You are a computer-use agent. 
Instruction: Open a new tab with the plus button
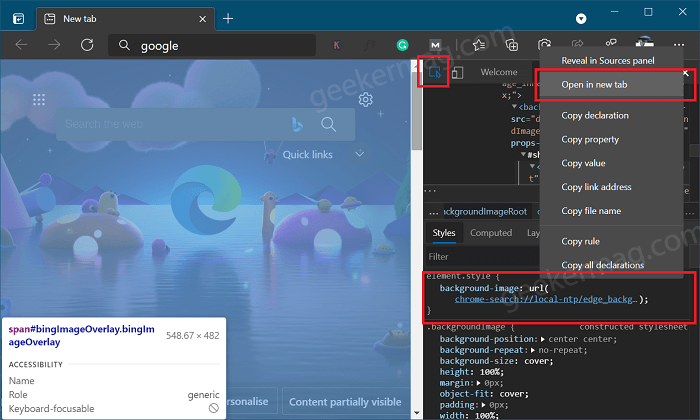[x=228, y=19]
